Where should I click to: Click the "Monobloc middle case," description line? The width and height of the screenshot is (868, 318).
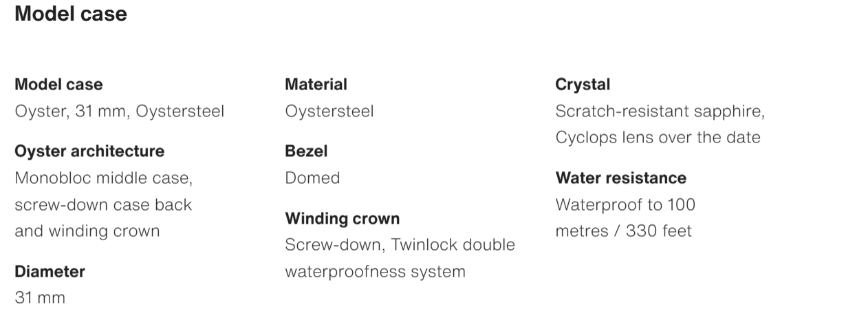coord(104,178)
